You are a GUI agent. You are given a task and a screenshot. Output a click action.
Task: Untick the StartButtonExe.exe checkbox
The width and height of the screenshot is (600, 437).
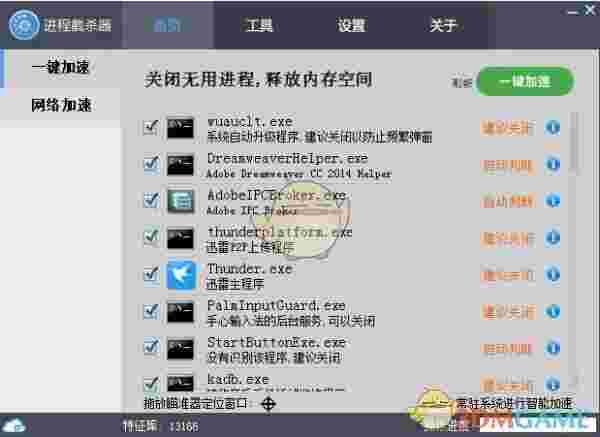tap(151, 348)
